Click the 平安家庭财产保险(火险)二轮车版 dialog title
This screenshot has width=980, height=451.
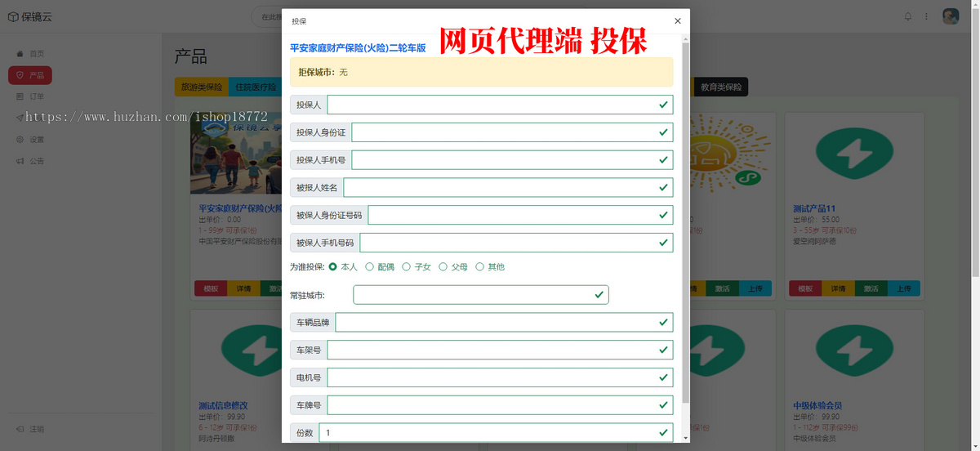coord(358,48)
